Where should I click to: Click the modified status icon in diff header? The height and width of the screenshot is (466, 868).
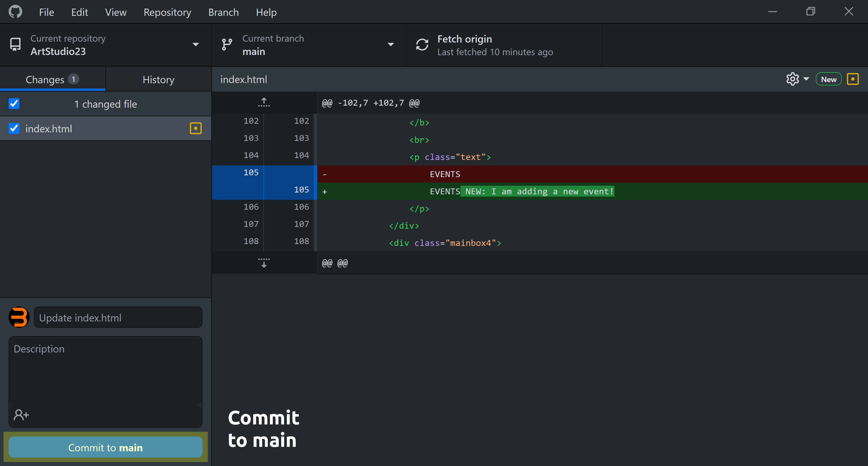coord(852,79)
